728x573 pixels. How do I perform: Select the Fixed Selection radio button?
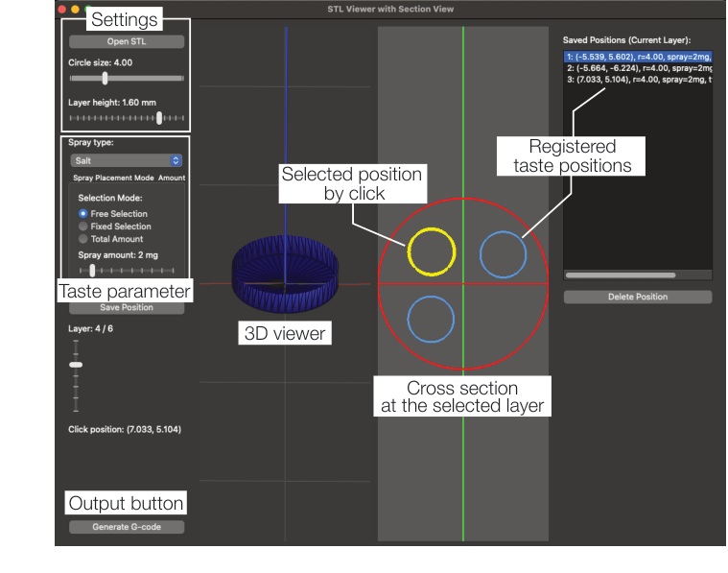coord(83,226)
